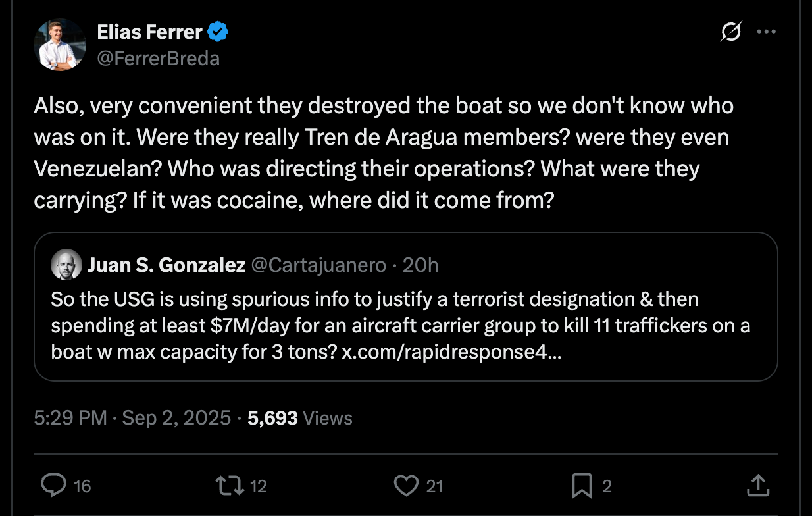Viewport: 812px width, 516px height.
Task: Click the 5:29 PM Sep 2, 2025 timestamp
Action: (x=132, y=418)
